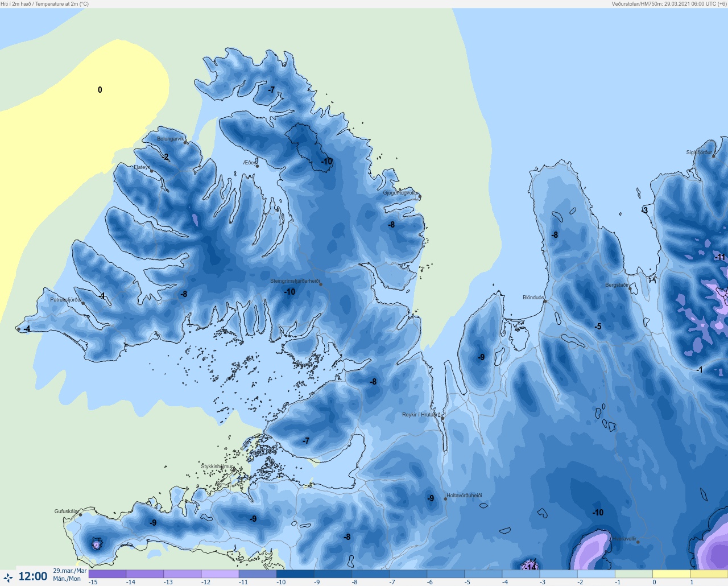
Task: Select the legend swatch between -14 and -13
Action: coord(145,574)
